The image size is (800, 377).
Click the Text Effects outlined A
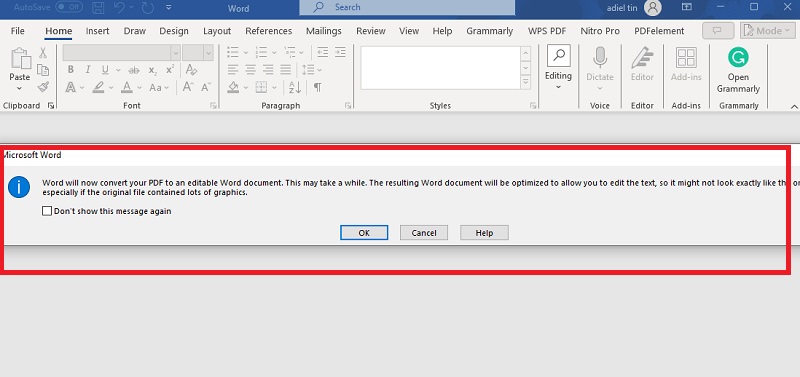pyautogui.click(x=70, y=87)
